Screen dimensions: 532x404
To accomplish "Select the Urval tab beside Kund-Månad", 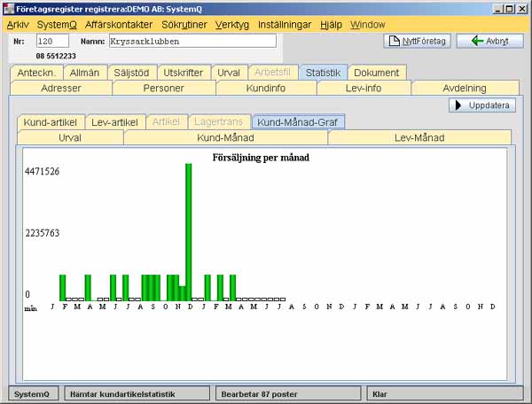I will (x=70, y=137).
